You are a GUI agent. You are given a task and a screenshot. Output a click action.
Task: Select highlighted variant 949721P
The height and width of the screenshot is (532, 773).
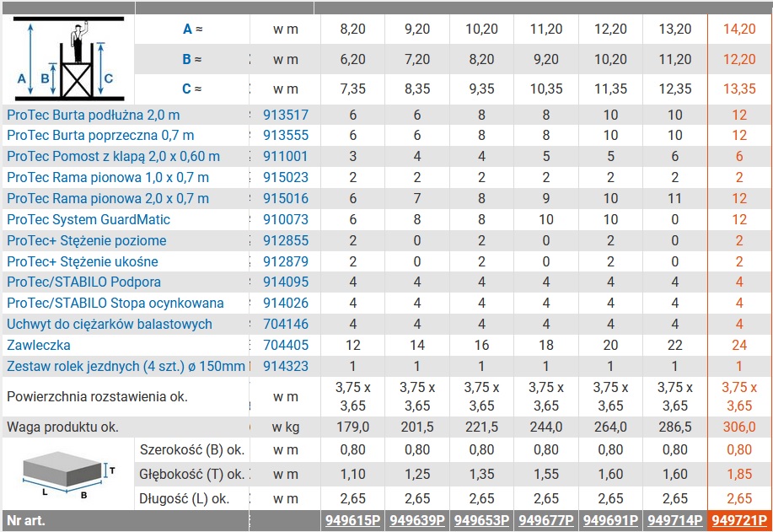point(739,521)
